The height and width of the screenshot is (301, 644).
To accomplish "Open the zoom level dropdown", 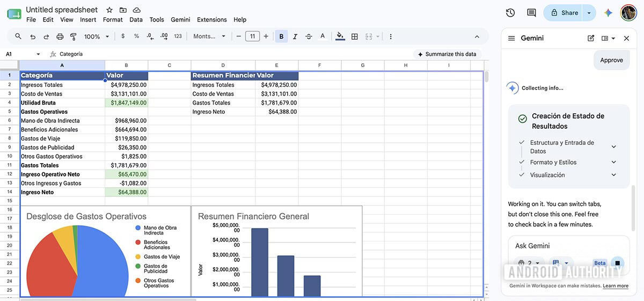I will click(97, 36).
